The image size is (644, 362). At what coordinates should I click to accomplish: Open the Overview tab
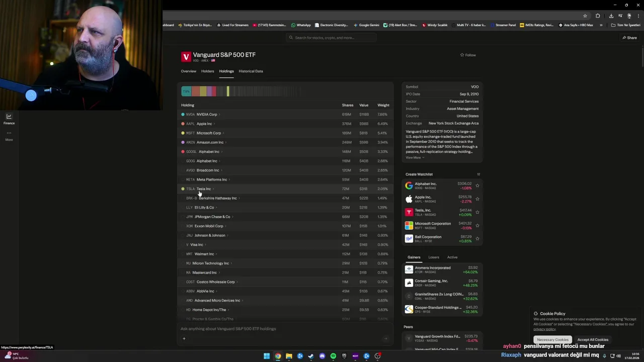189,71
